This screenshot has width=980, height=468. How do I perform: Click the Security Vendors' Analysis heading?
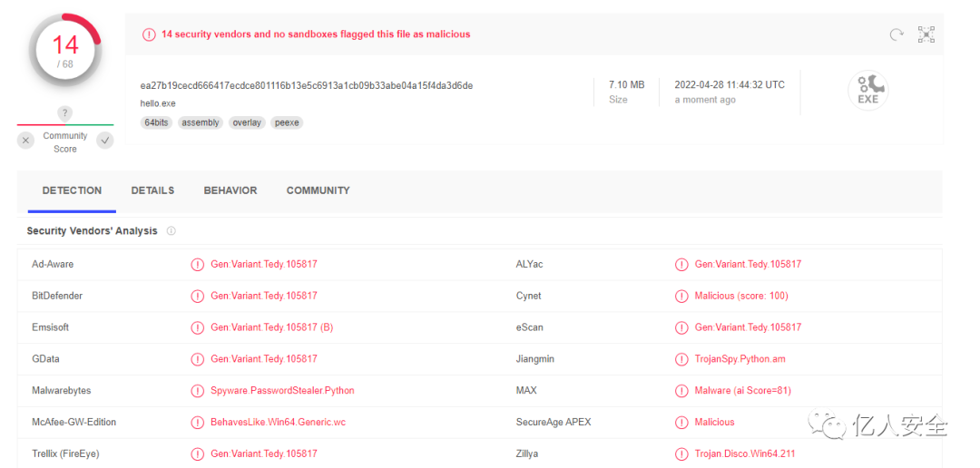[x=92, y=230]
